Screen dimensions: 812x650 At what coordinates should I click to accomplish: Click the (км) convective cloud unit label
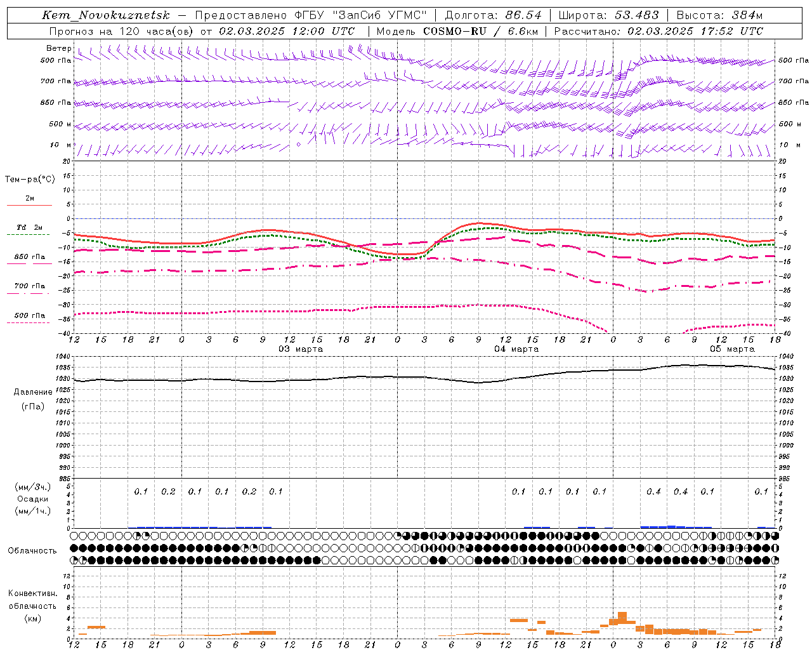32,618
